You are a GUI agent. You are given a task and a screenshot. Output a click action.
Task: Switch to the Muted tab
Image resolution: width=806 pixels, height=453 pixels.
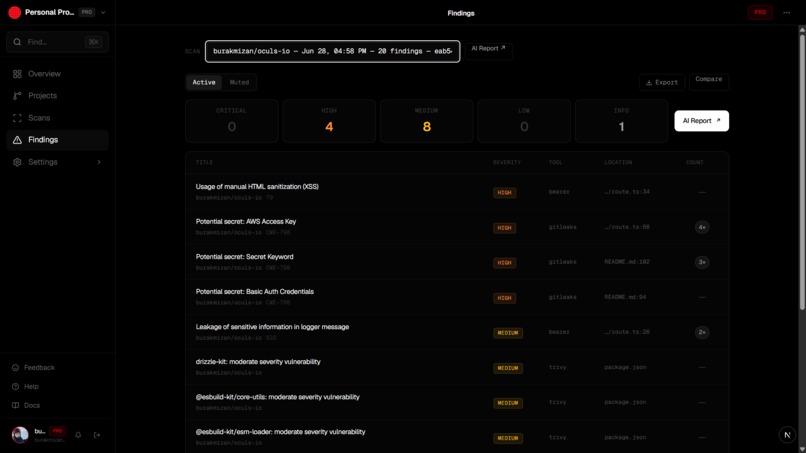[x=239, y=82]
